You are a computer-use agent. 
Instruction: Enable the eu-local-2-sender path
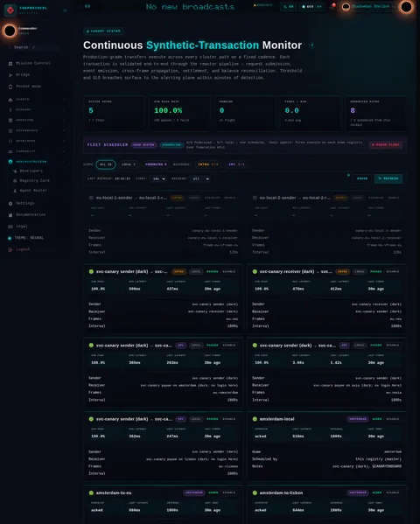[393, 198]
